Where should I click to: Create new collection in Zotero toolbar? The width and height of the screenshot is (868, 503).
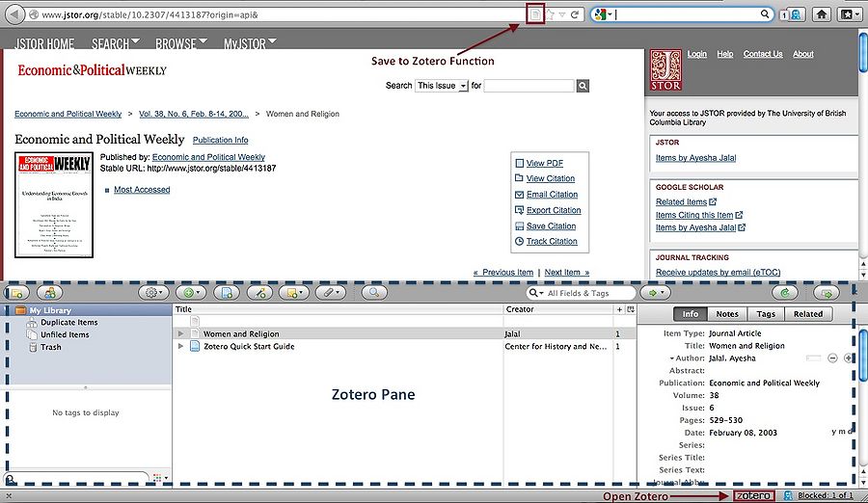(16, 293)
